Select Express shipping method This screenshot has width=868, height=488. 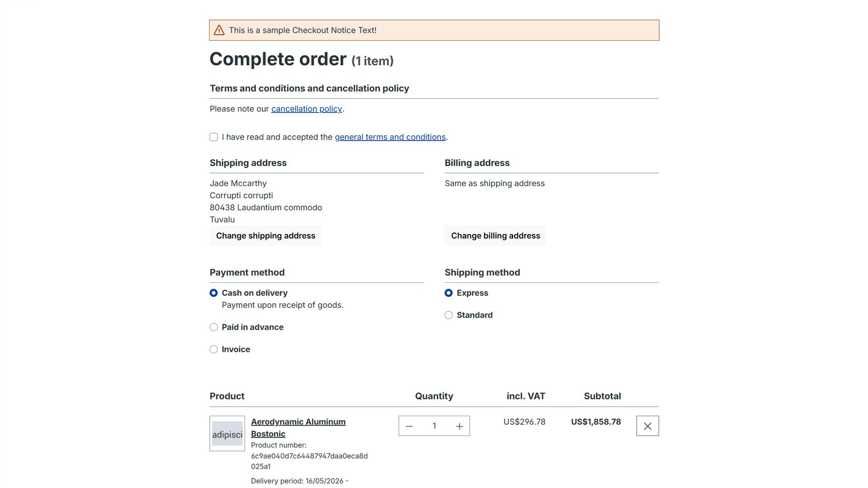448,293
